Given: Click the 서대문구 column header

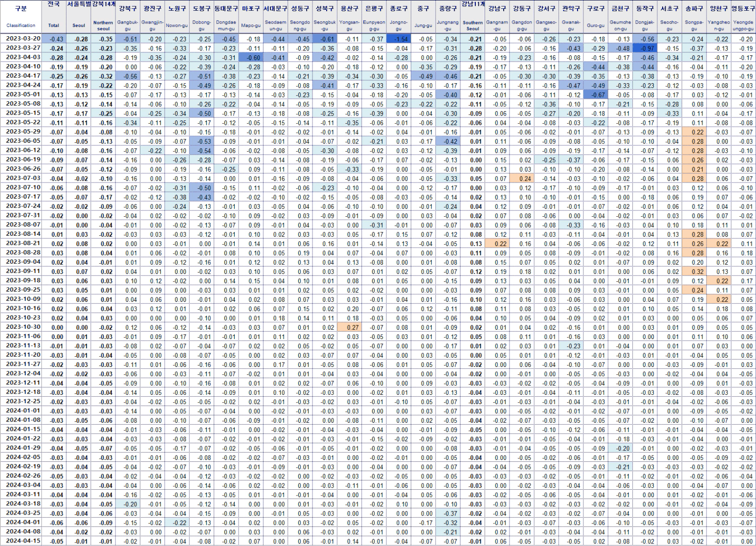Looking at the screenshot, I should coord(276,8).
